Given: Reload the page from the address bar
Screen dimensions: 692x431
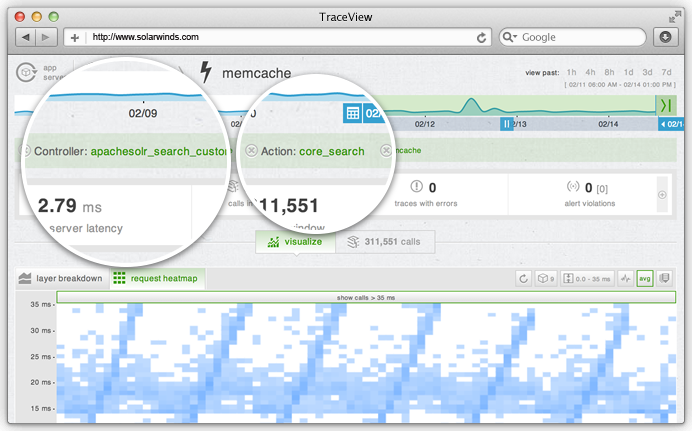Looking at the screenshot, I should coord(481,37).
